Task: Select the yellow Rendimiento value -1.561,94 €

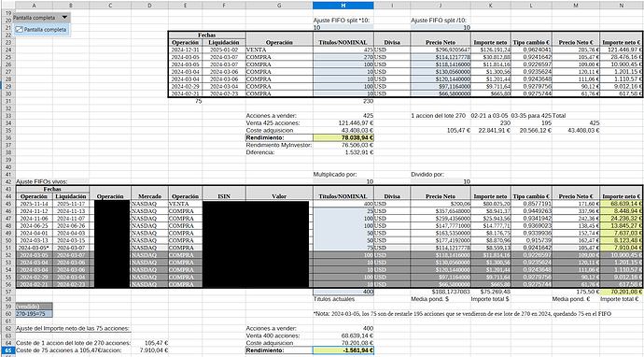Action: click(343, 350)
